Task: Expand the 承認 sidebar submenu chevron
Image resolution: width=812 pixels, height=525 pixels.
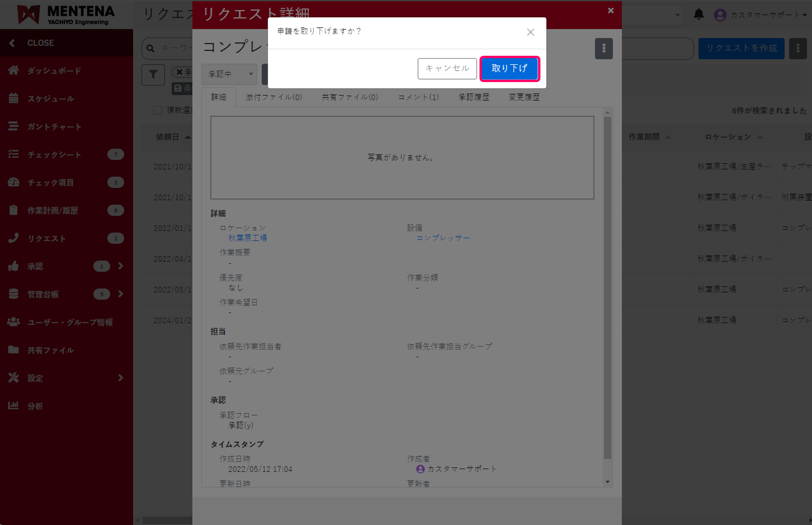Action: [x=120, y=266]
